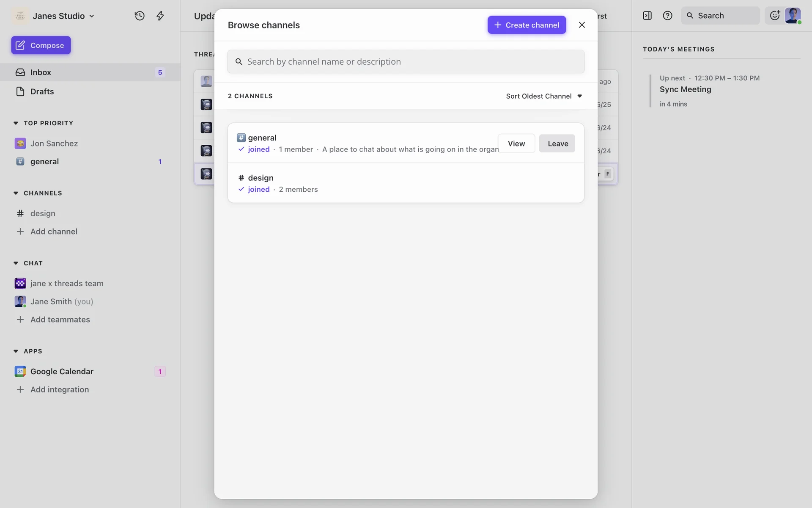Leave the general channel
812x508 pixels.
coord(557,144)
